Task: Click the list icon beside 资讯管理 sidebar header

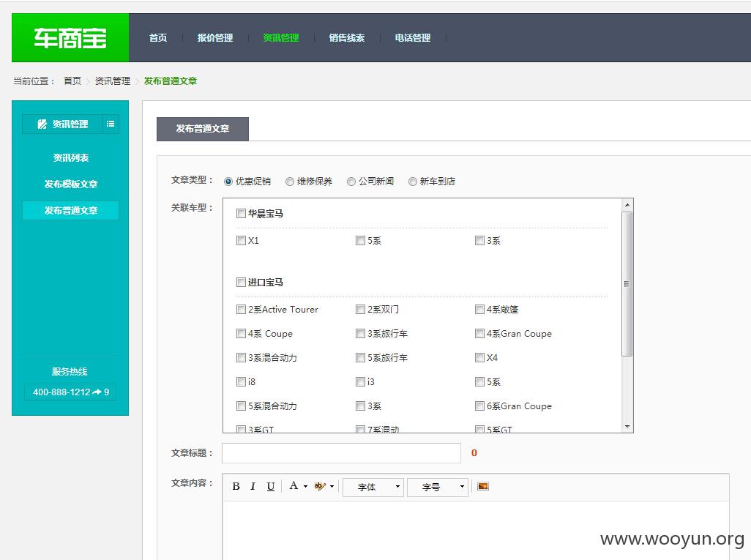Action: coord(111,124)
